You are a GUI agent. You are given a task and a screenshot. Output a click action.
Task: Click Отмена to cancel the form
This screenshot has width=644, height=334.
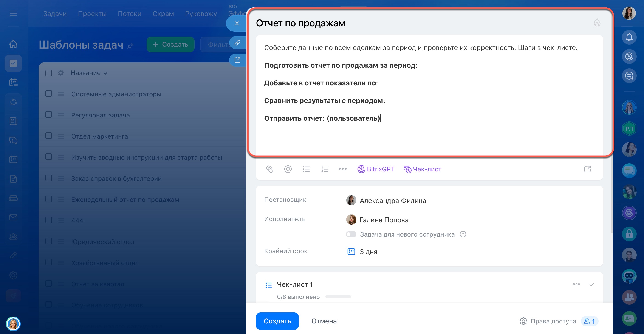click(324, 321)
